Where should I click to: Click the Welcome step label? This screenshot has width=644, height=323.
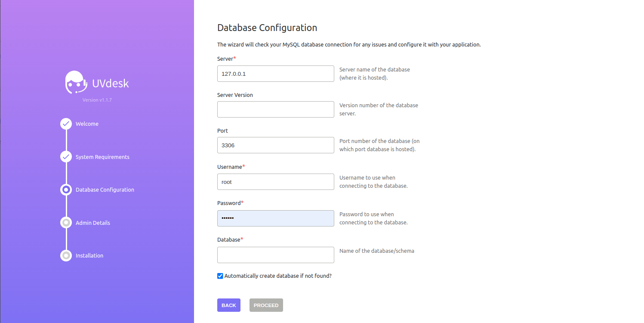87,124
